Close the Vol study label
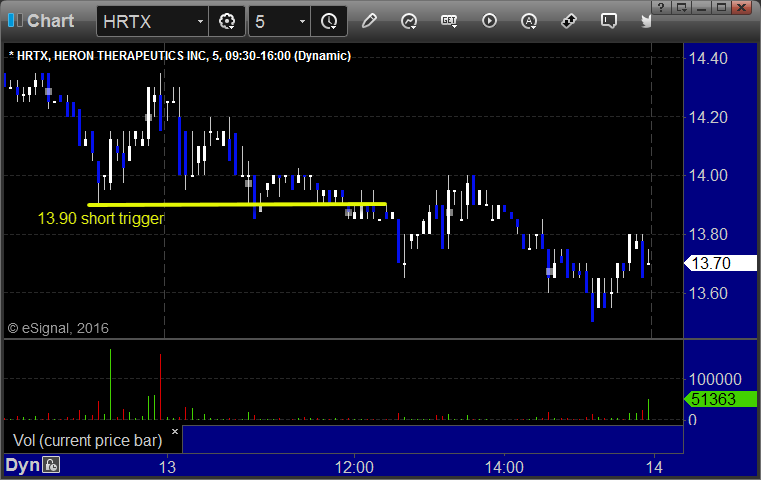This screenshot has width=761, height=480. [x=175, y=431]
